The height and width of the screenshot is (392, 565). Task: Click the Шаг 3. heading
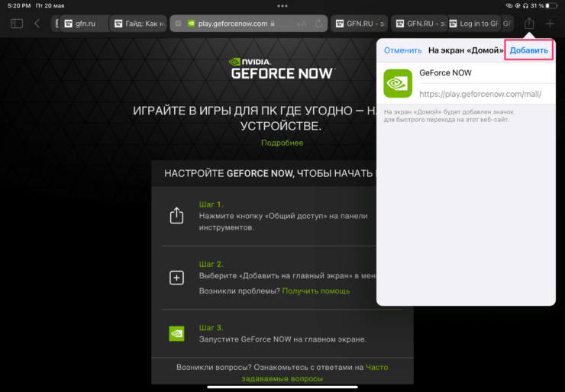point(211,328)
